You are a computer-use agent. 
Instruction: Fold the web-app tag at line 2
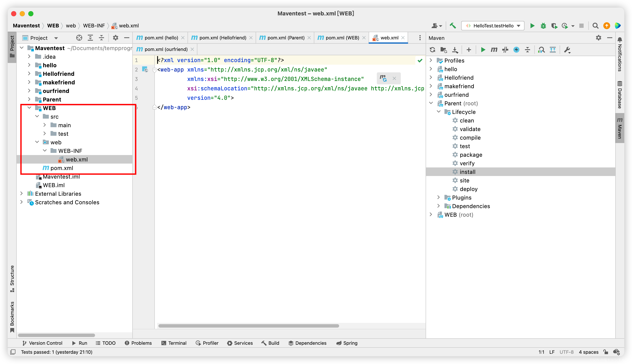(154, 70)
